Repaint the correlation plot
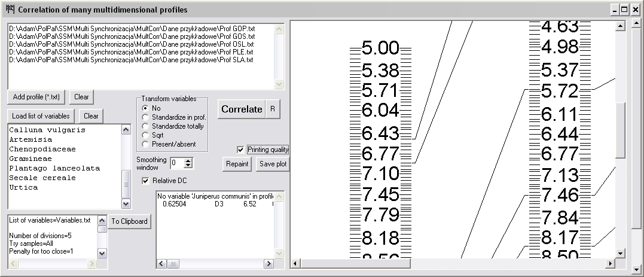 coord(237,164)
